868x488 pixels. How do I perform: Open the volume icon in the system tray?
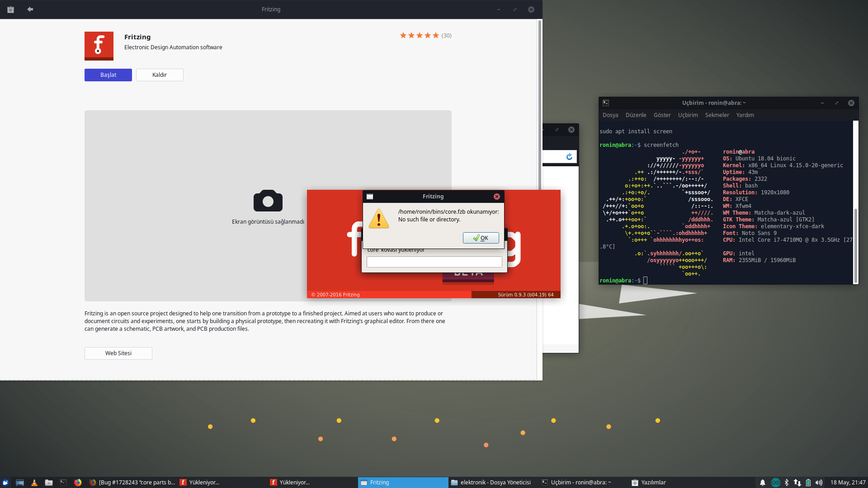[x=819, y=482]
